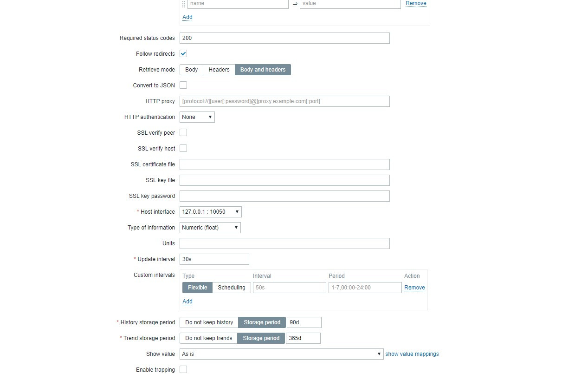The width and height of the screenshot is (588, 374).
Task: Add a new custom interval
Action: 187,302
